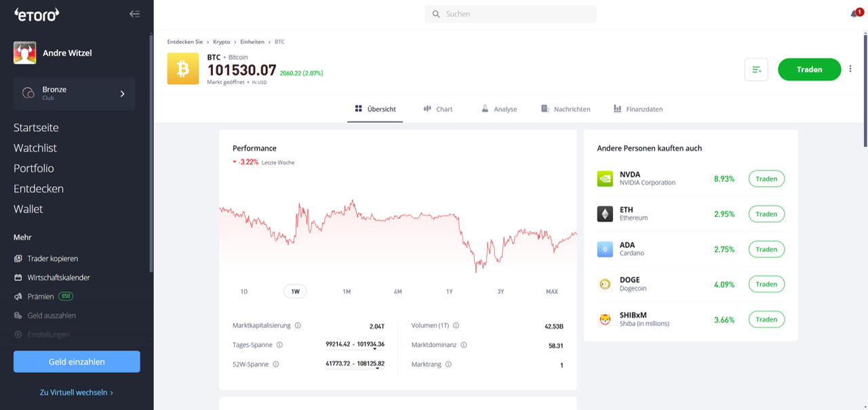Click Krypto breadcrumb link
The height and width of the screenshot is (410, 868).
click(x=222, y=42)
